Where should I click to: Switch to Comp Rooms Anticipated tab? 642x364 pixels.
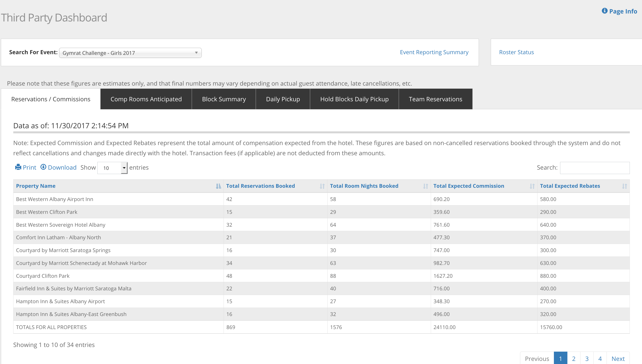coord(146,99)
